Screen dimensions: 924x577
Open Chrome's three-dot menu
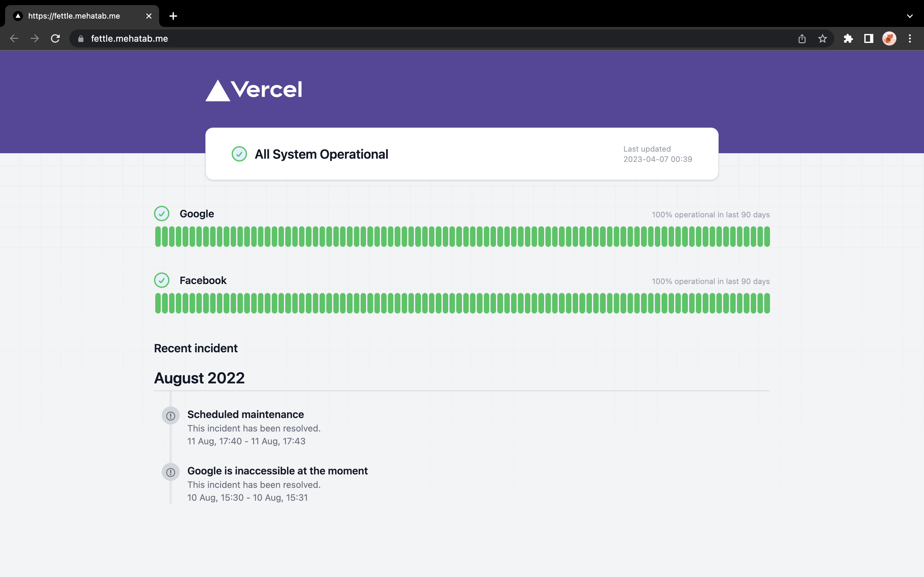tap(910, 38)
